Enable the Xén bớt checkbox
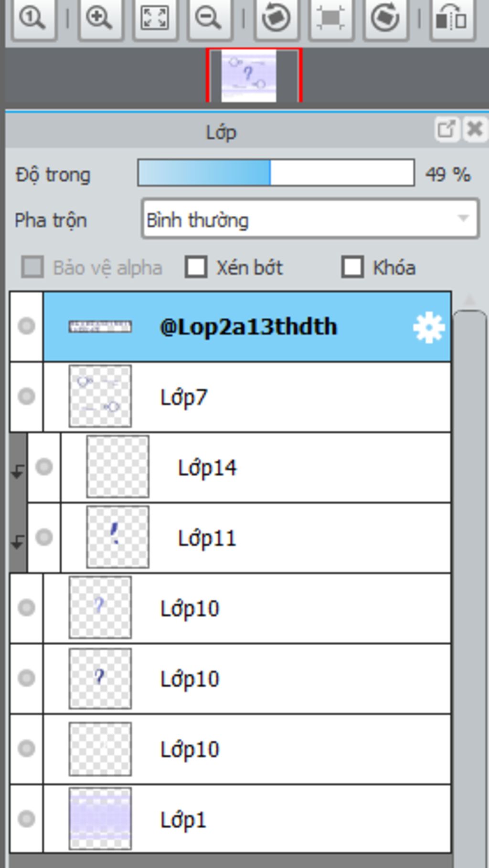This screenshot has height=868, width=489. (196, 267)
